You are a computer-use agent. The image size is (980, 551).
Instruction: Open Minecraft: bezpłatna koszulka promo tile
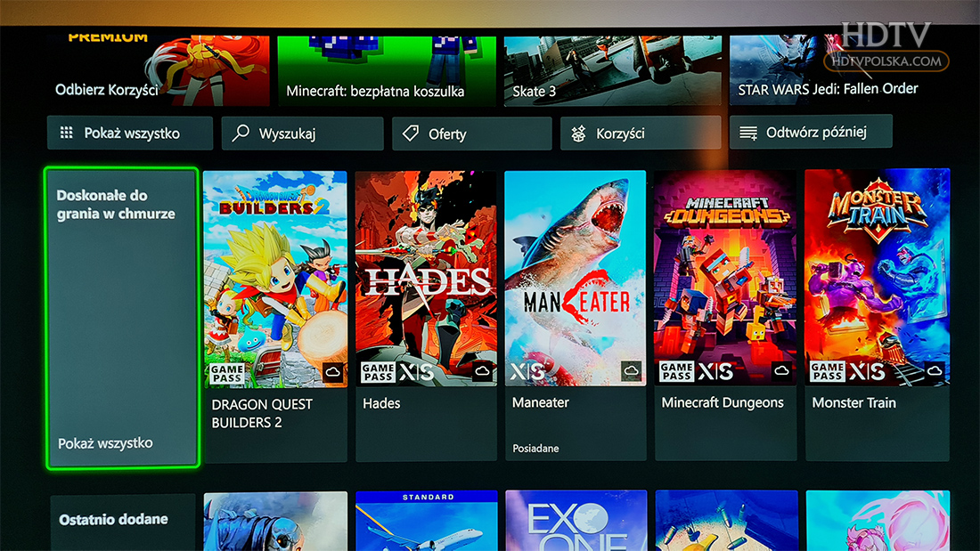tap(387, 70)
